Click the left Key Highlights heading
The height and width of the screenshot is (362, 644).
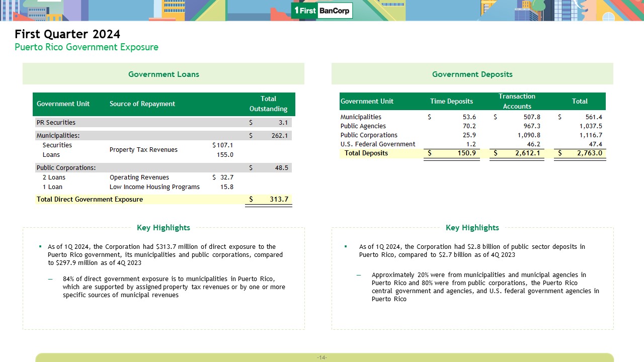[x=164, y=228]
